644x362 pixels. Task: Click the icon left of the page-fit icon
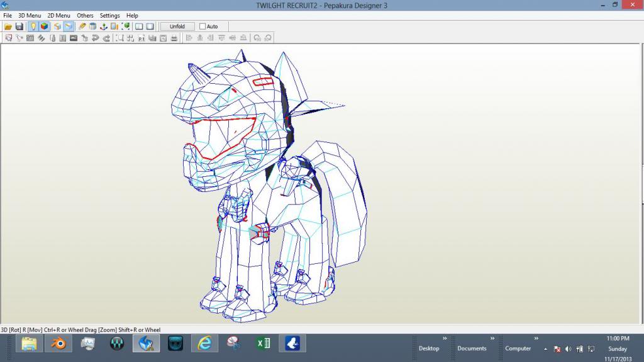(x=152, y=38)
